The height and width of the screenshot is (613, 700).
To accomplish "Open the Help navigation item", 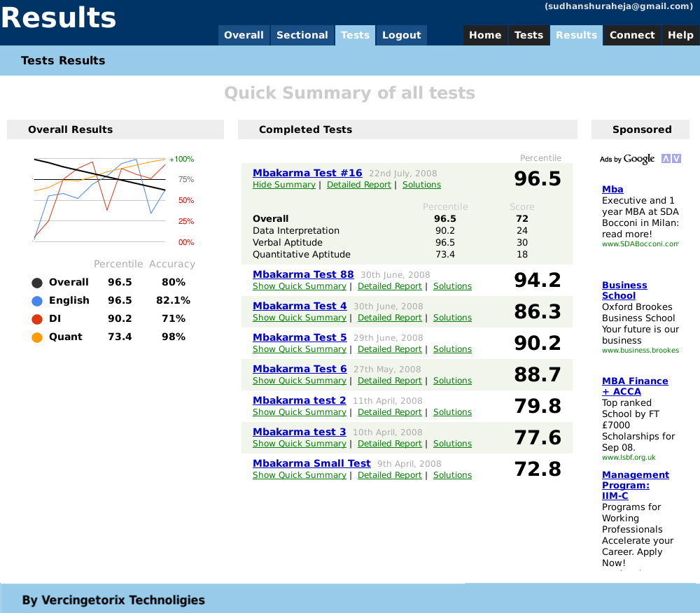I will (x=681, y=35).
